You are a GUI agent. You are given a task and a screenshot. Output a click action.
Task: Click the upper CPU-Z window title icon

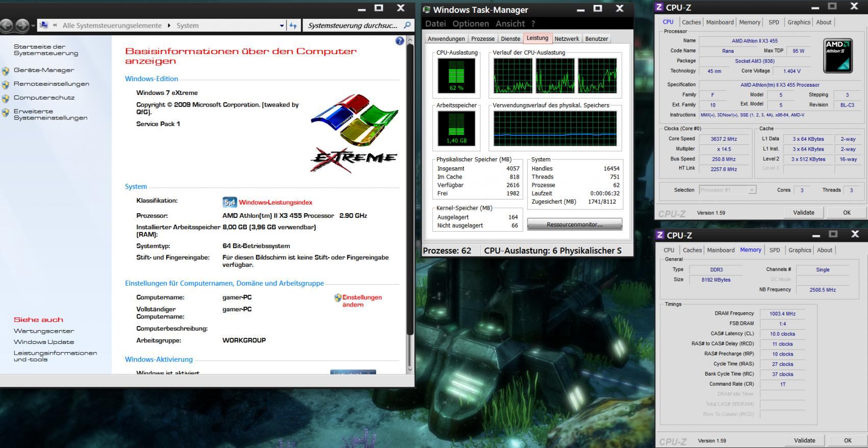coord(659,7)
